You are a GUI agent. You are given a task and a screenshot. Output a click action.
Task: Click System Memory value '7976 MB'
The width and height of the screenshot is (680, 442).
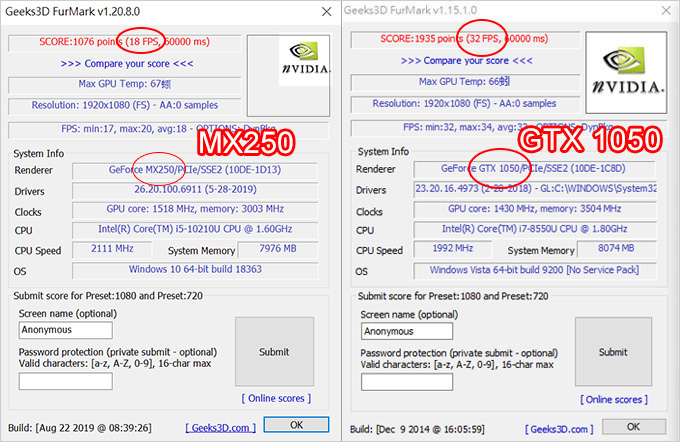(278, 249)
